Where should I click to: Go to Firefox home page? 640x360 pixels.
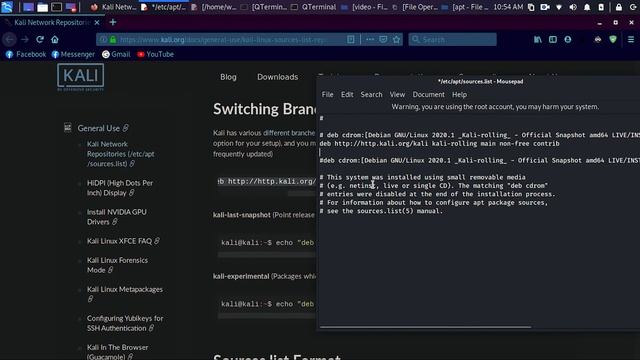pos(55,40)
